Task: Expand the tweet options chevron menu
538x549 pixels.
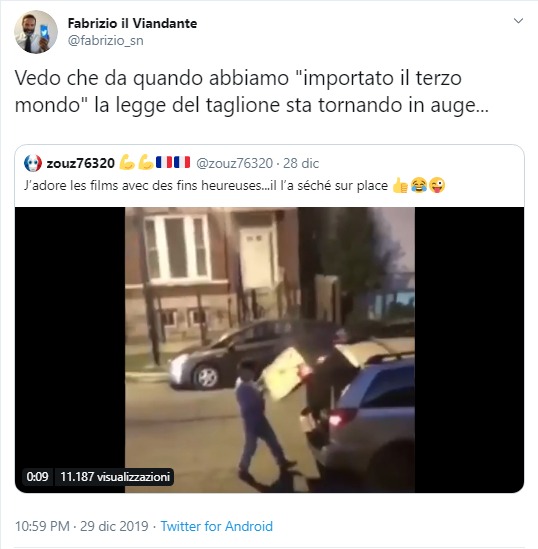Action: (x=518, y=21)
